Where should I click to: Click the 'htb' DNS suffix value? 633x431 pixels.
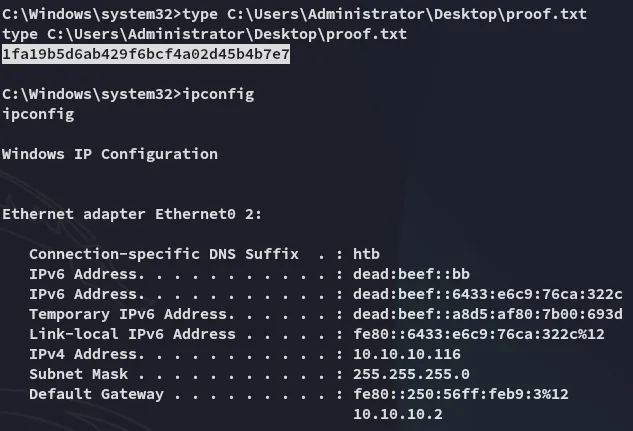coord(366,254)
